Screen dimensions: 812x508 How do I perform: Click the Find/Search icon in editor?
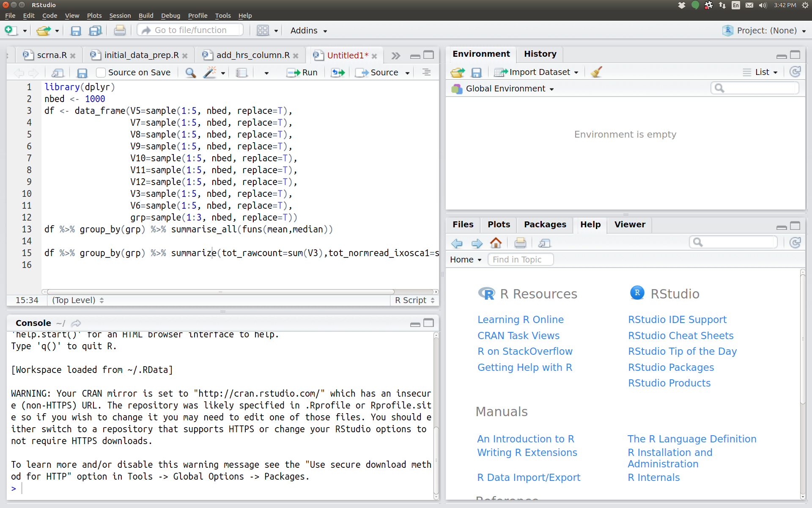click(x=191, y=72)
